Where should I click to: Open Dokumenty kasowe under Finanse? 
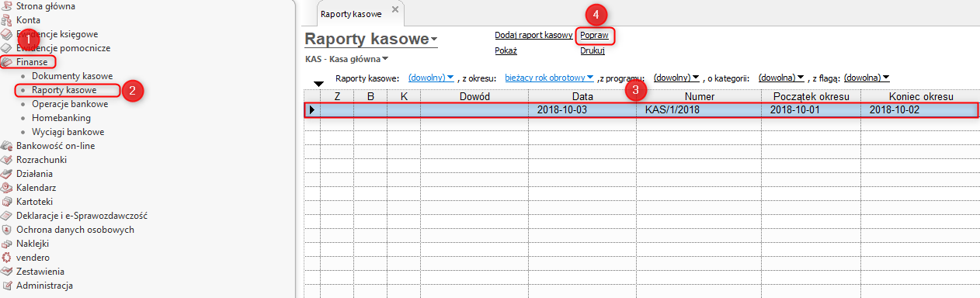click(72, 76)
